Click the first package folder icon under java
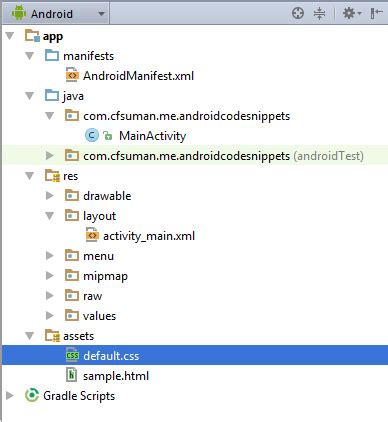Viewport: 388px width, 422px height. coord(72,115)
